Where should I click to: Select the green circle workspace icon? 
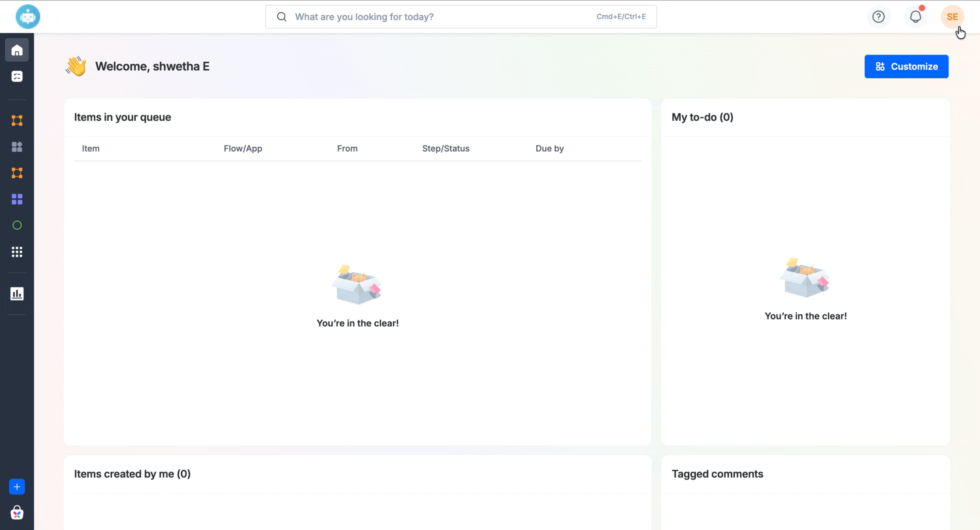coord(17,225)
